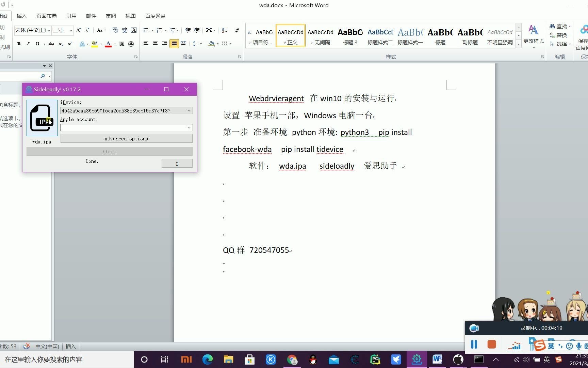
Task: Apply subscript formatting
Action: [x=61, y=44]
